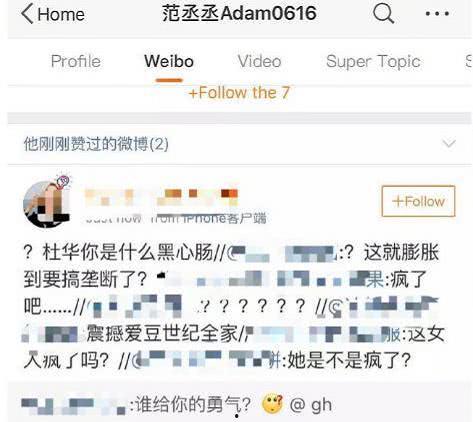The image size is (473, 422).
Task: Open the three-dot more options menu
Action: [x=437, y=14]
